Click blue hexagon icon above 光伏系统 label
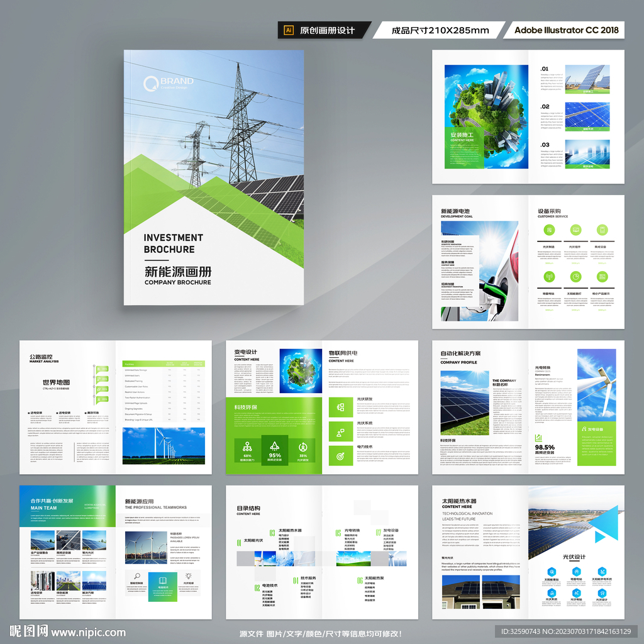Viewport: 644px width, 644px height. tap(552, 592)
